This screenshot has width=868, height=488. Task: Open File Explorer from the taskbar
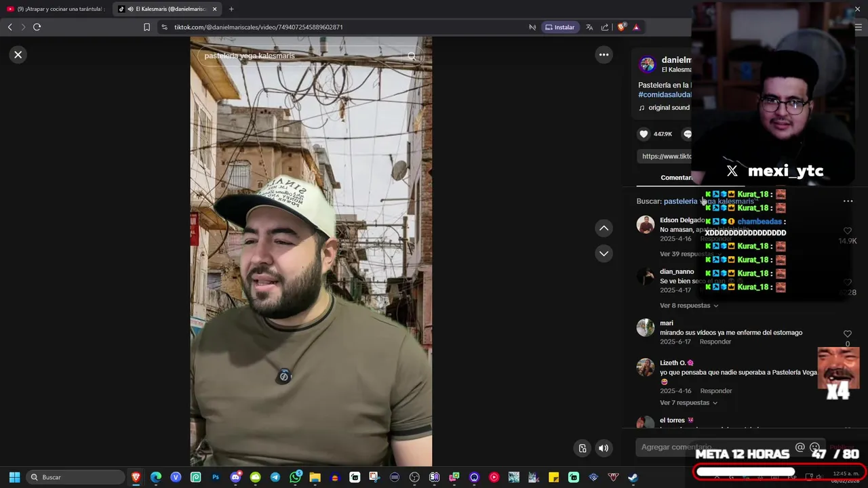point(315,477)
